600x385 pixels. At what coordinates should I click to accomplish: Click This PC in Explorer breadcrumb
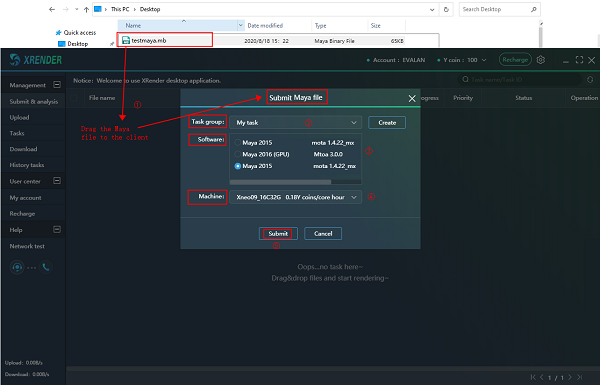(x=120, y=10)
